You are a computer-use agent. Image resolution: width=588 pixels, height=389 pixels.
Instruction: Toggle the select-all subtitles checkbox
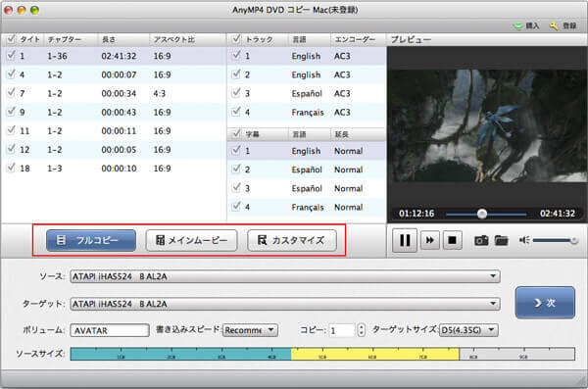(236, 133)
